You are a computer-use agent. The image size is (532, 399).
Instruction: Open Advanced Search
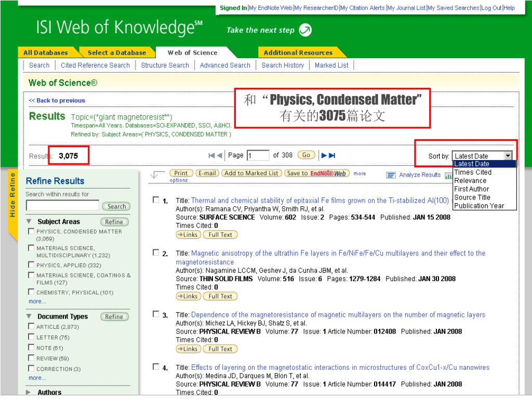[x=225, y=65]
